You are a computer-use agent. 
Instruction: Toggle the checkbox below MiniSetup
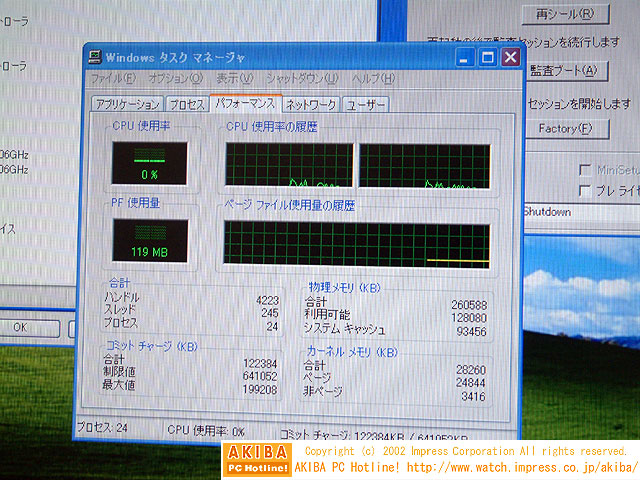tap(585, 190)
